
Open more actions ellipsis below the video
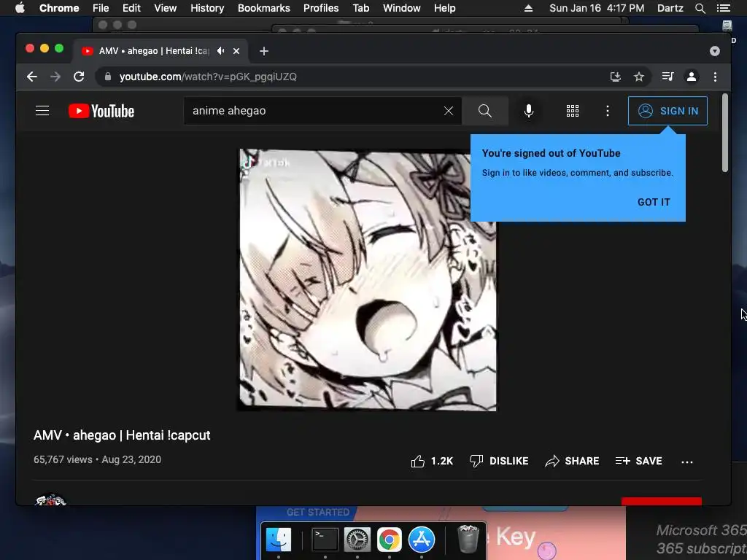pyautogui.click(x=687, y=462)
